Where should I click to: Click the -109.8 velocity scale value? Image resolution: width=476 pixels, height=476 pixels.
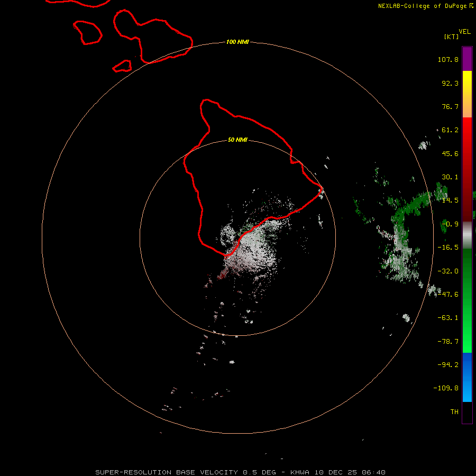click(x=446, y=388)
